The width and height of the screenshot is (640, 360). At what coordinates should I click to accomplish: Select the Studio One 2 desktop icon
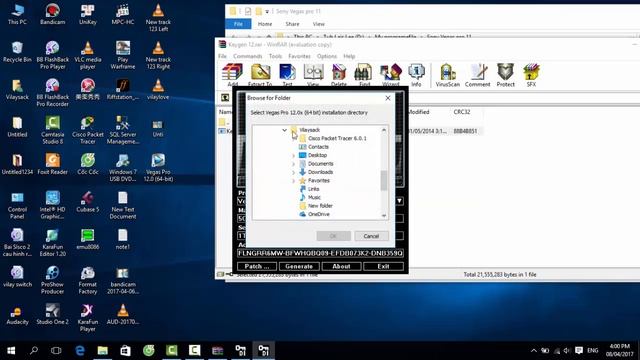[53, 314]
